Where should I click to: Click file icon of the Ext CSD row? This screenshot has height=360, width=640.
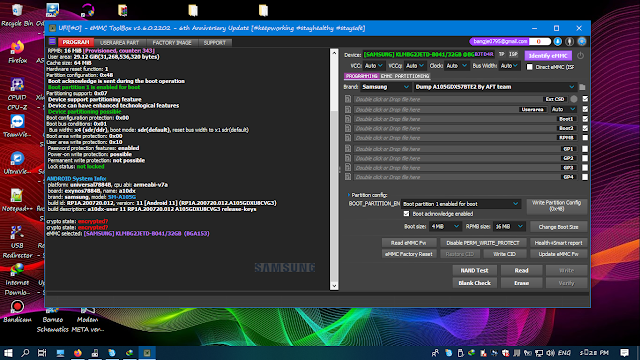(348, 99)
